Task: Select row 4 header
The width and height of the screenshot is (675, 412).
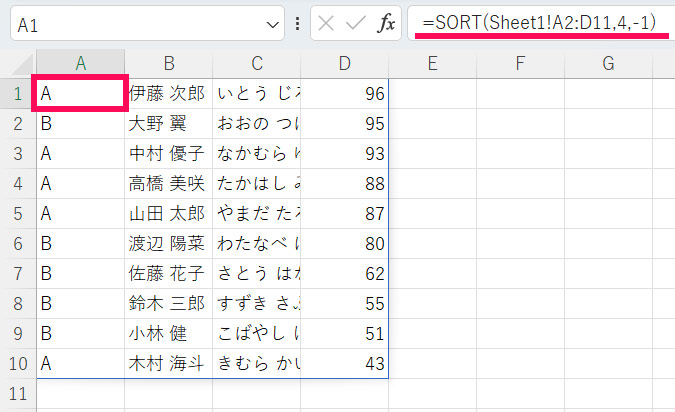Action: [18, 184]
